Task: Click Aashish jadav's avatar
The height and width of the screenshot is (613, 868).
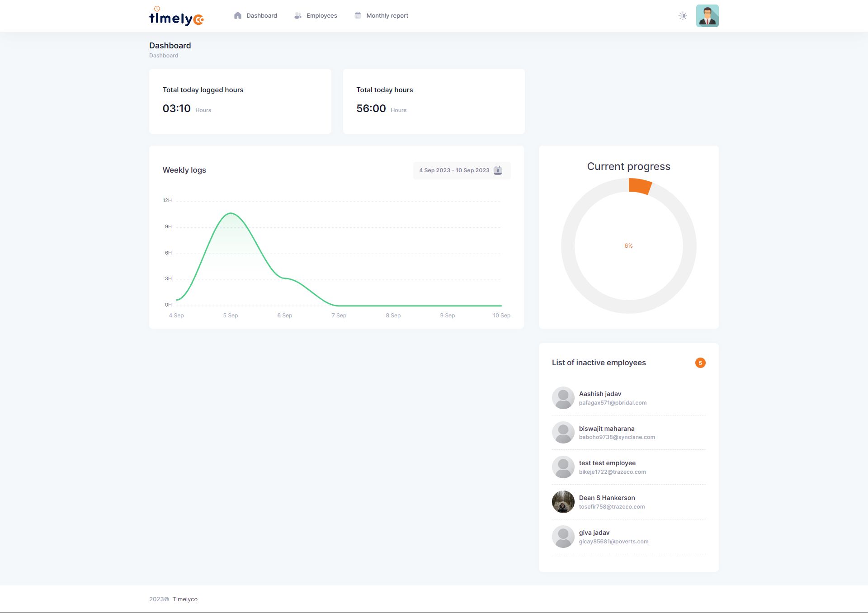Action: coord(563,398)
